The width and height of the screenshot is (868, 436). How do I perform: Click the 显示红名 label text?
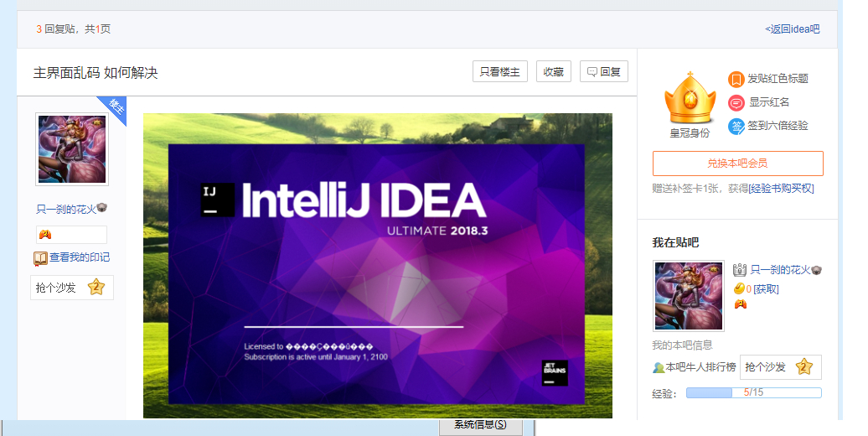[x=769, y=102]
